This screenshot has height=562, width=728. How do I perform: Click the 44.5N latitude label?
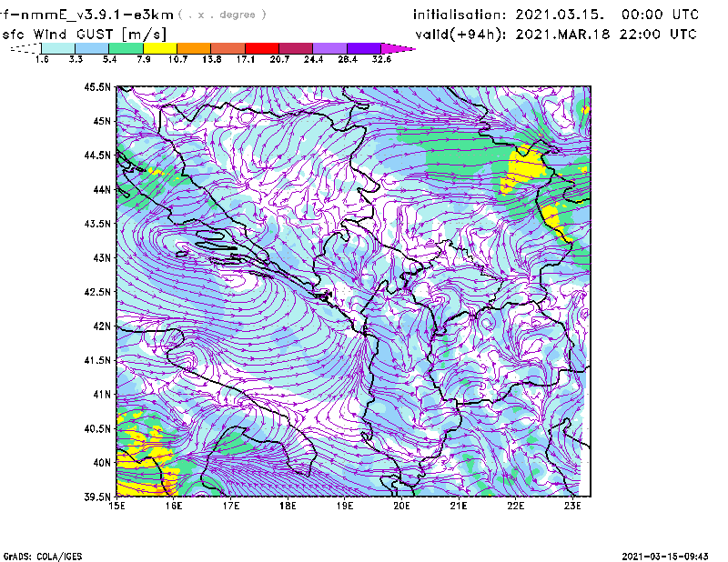coord(97,155)
